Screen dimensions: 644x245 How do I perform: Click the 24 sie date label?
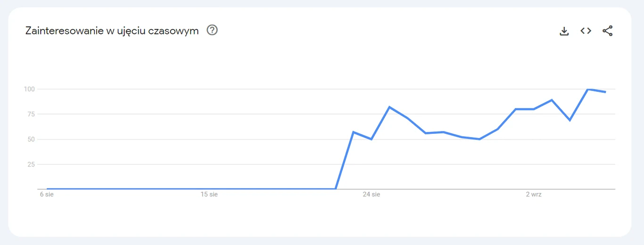[x=372, y=195]
